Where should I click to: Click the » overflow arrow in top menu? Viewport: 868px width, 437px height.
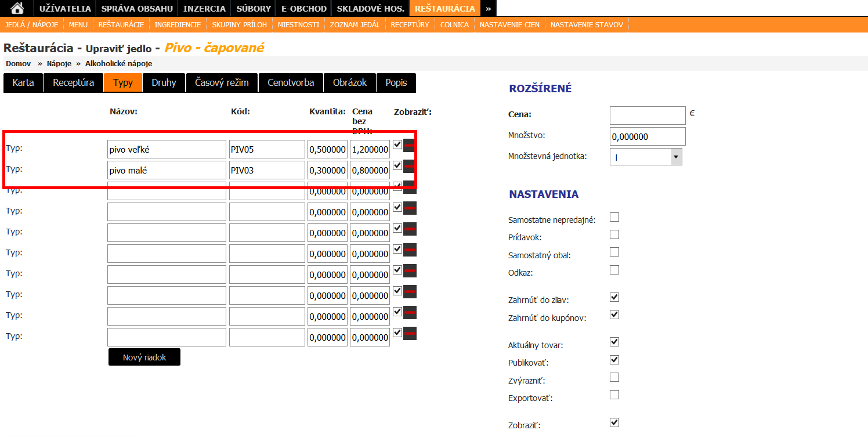489,8
